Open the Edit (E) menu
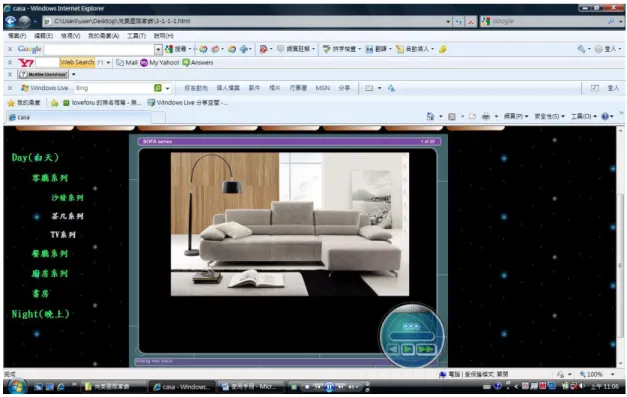627x397 pixels. pos(44,36)
